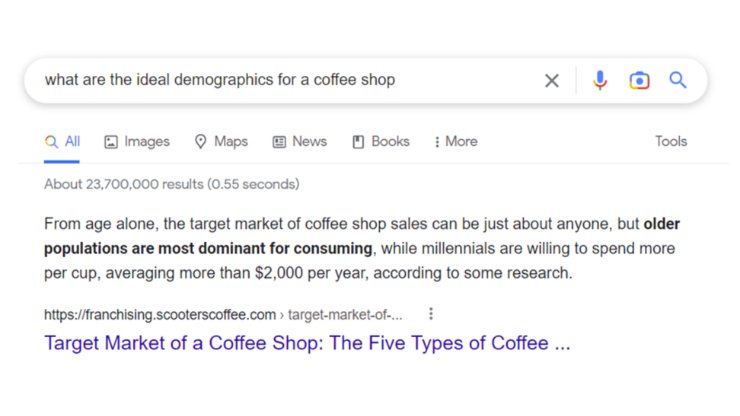Click the Maps tab pin icon
740x416 pixels.
coord(201,142)
